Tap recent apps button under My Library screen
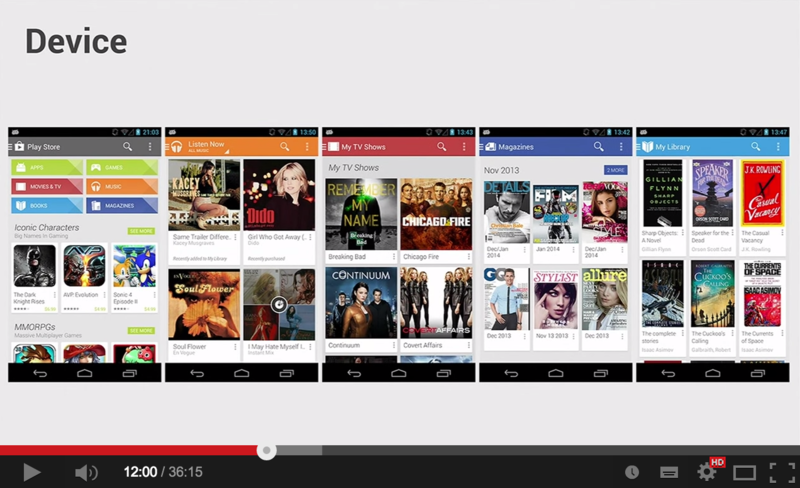Screen dimensions: 800x488 (x=758, y=373)
